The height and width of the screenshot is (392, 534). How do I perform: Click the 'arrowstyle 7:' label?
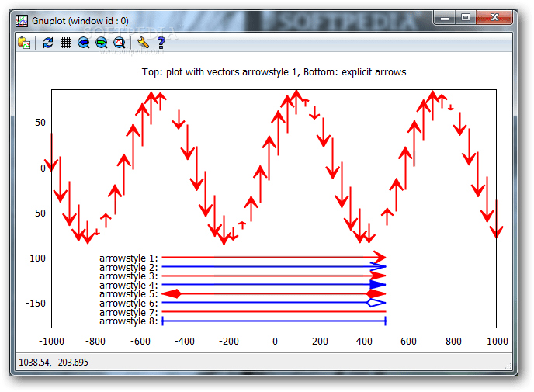(129, 312)
